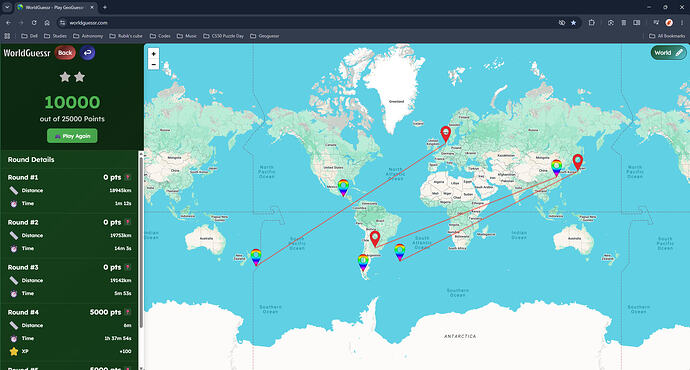
Task: Show Round #2 location flag
Action: (x=128, y=222)
